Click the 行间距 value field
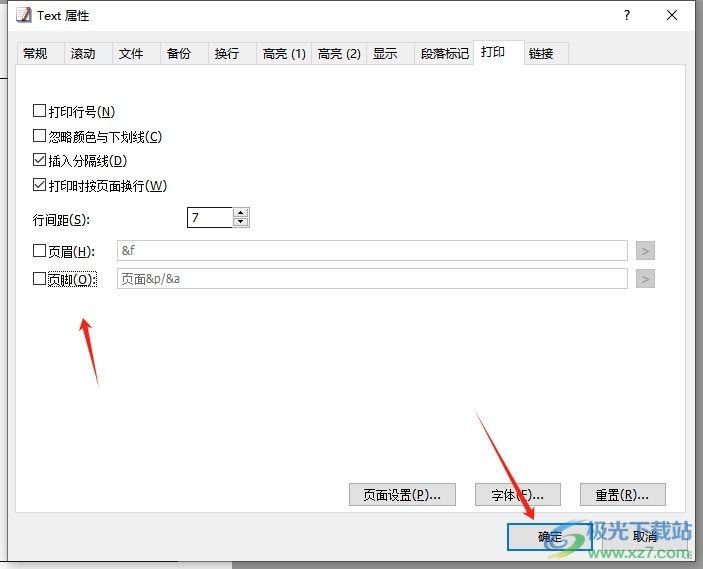 pos(209,217)
